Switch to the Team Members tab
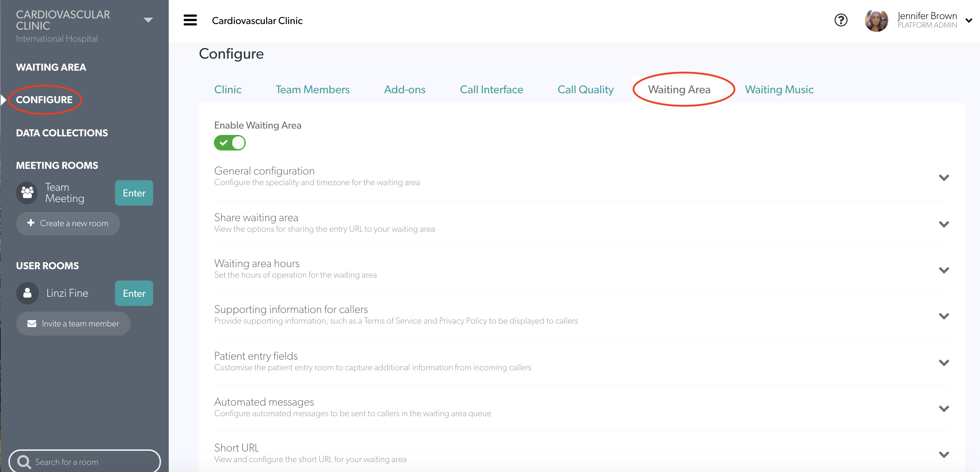Screen dimensions: 980x472 click(312, 89)
